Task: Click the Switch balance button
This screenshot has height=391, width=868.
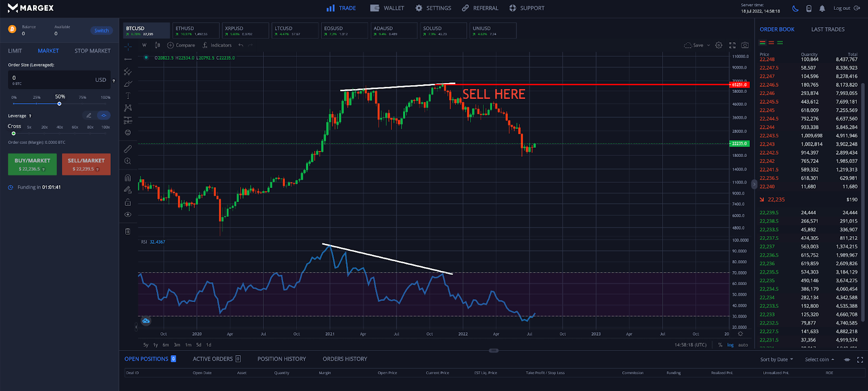Action: (101, 30)
